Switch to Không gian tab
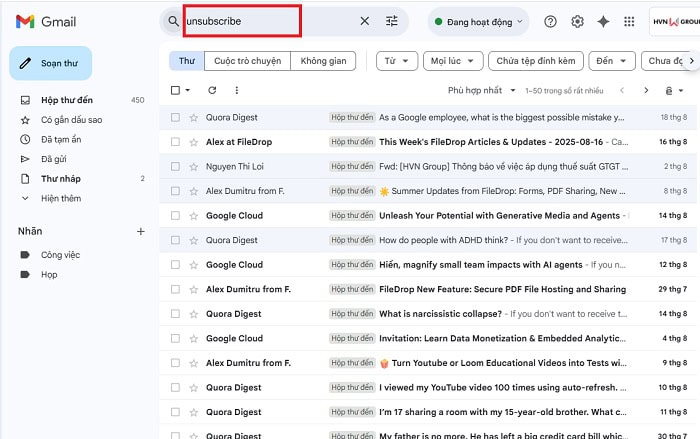 point(323,61)
